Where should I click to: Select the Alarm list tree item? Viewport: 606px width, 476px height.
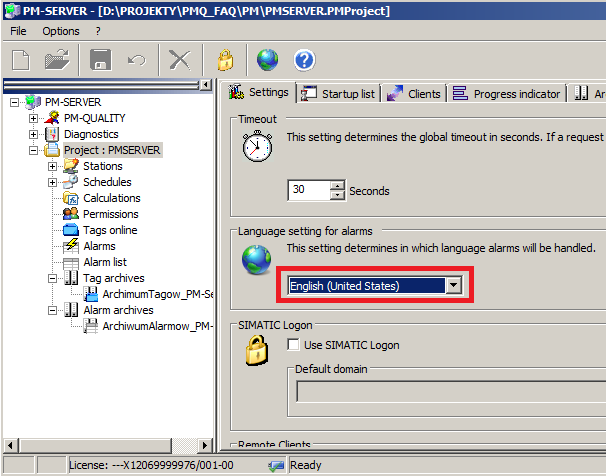105,262
